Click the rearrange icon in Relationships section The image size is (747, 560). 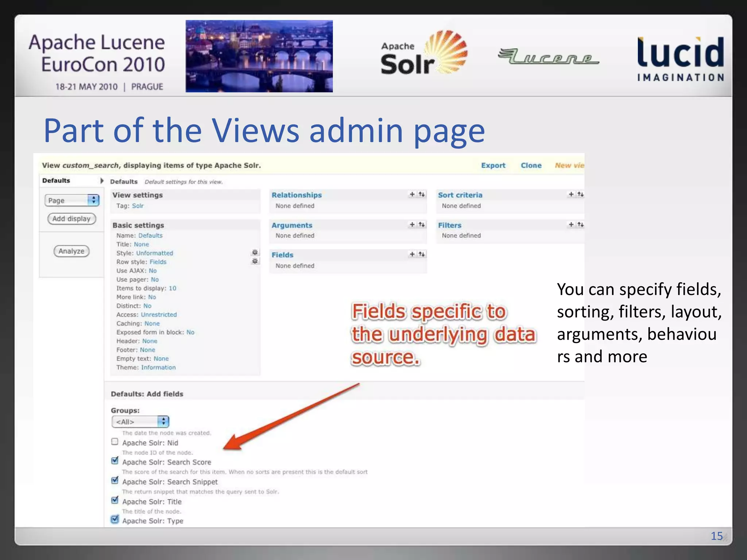click(422, 194)
